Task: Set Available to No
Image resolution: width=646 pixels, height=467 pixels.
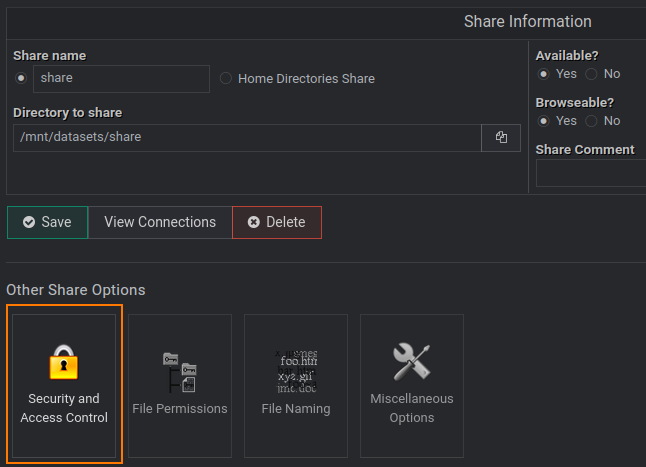Action: pos(591,74)
